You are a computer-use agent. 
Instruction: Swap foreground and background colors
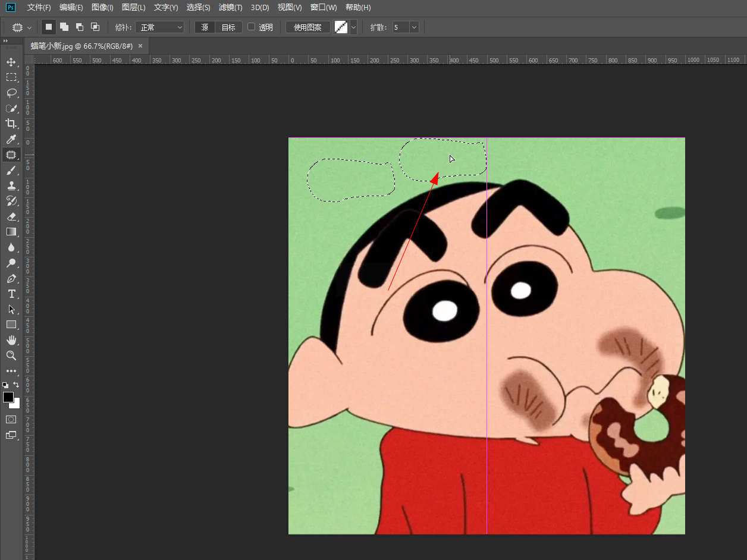(16, 385)
